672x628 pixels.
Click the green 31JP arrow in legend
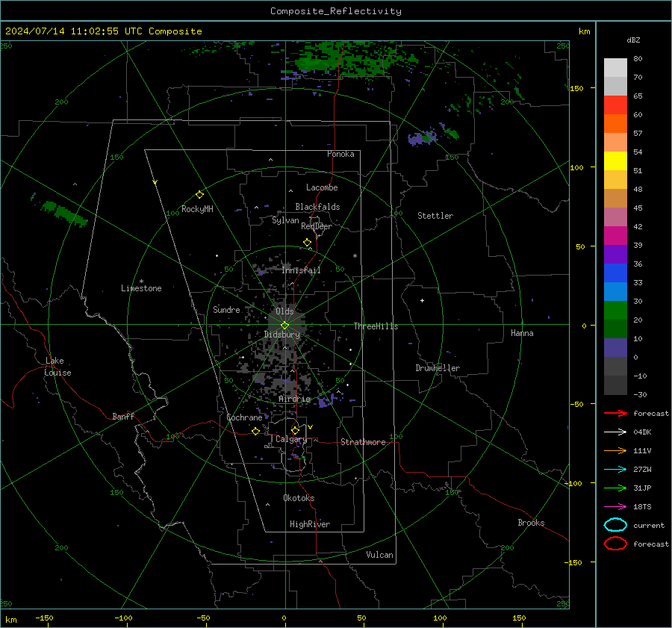point(615,488)
